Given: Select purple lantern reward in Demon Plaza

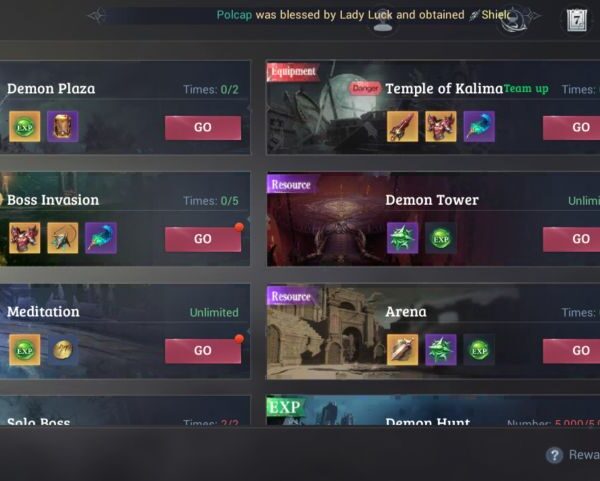Looking at the screenshot, I should coord(63,127).
